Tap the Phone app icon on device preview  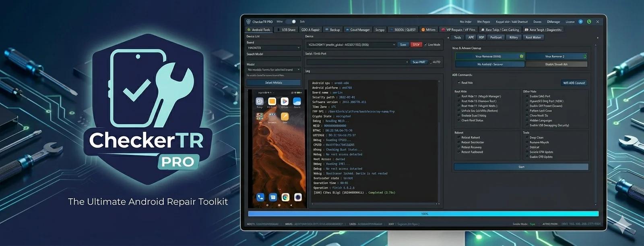260,197
